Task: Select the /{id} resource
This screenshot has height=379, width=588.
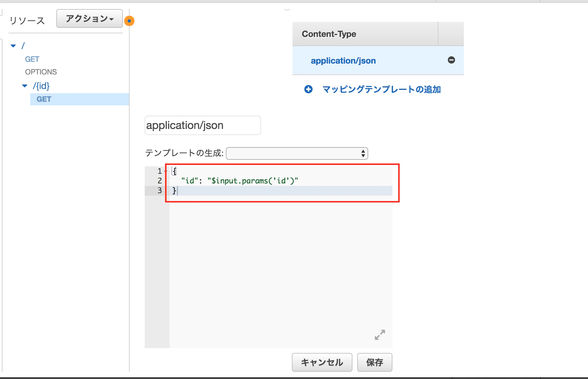Action: coord(41,86)
